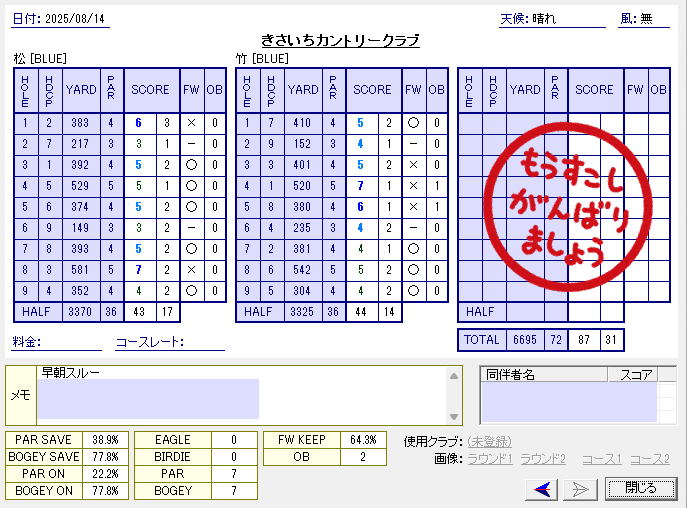Viewport: 687px width, 508px height.
Task: Click the 閉じる close button
Action: [x=640, y=488]
